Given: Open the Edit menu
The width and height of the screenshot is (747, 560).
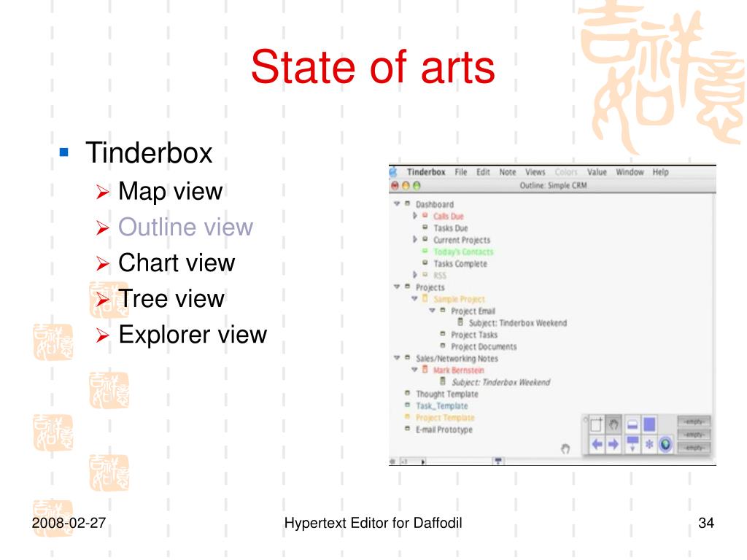Looking at the screenshot, I should click(483, 172).
